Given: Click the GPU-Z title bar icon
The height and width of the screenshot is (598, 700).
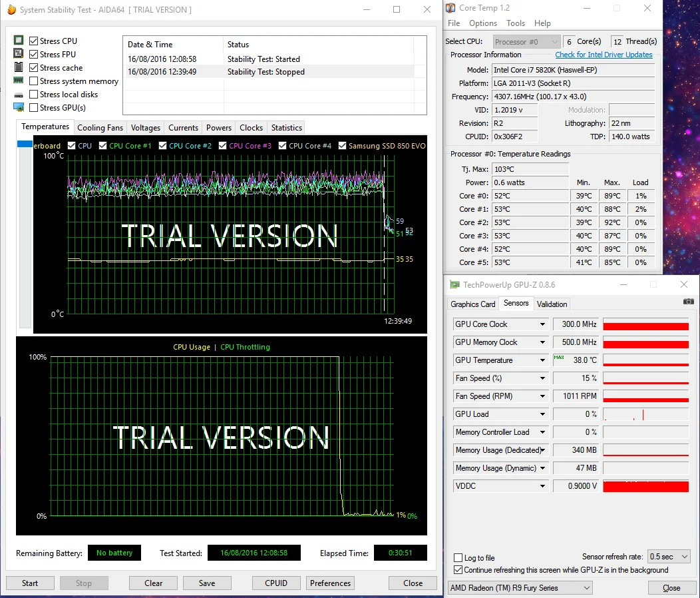Looking at the screenshot, I should pos(454,285).
